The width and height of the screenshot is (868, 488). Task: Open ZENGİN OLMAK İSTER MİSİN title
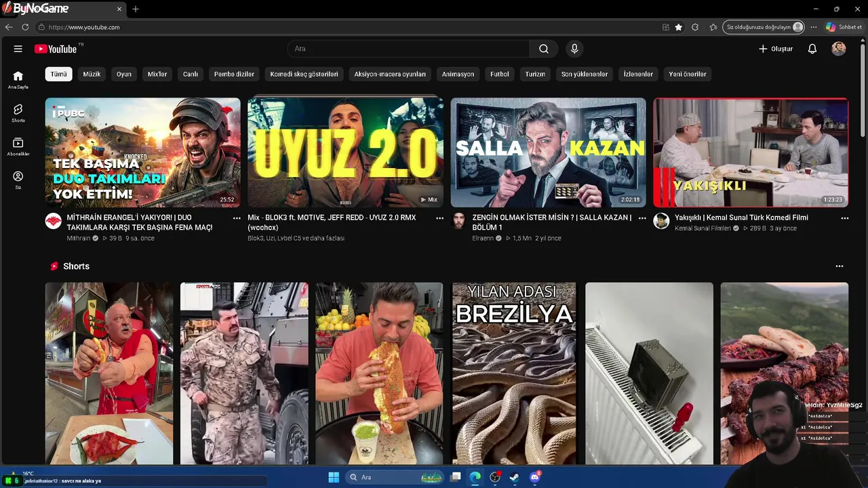coord(552,222)
